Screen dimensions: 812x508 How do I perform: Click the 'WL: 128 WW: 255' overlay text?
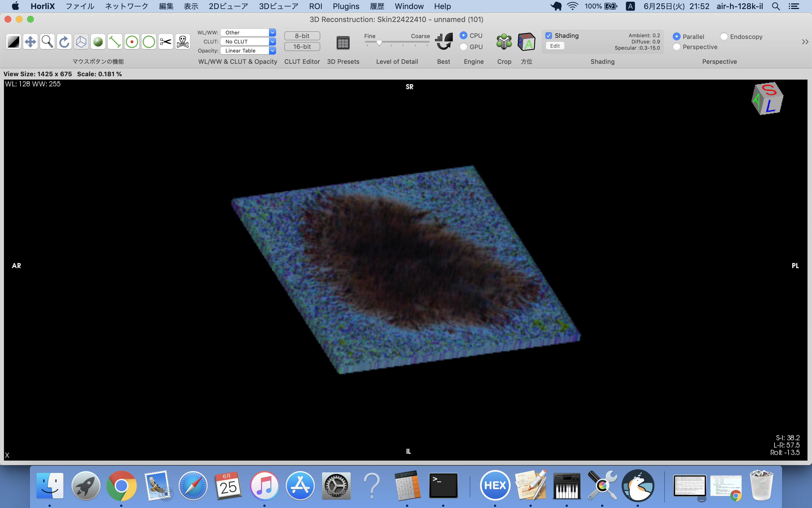tap(32, 84)
